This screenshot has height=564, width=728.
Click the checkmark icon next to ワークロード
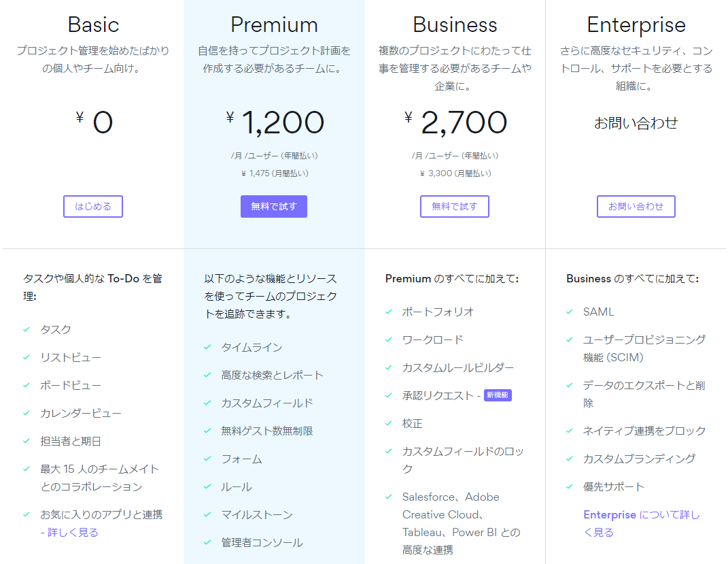tap(389, 339)
